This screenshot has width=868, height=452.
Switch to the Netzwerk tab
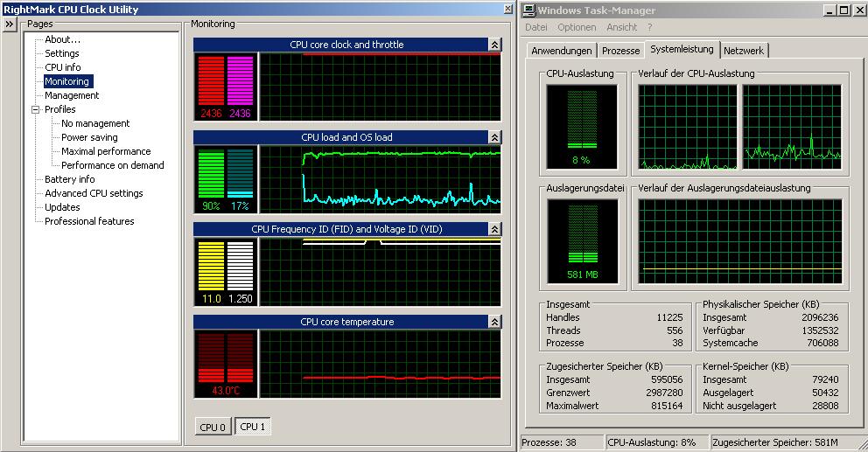point(744,51)
